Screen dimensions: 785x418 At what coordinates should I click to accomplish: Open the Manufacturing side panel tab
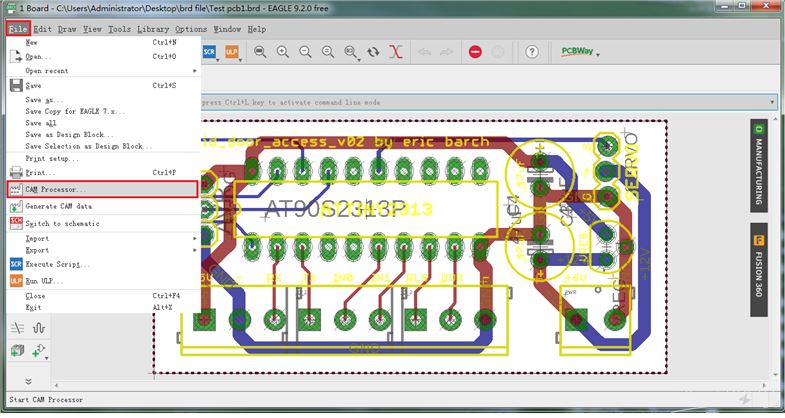pyautogui.click(x=759, y=160)
